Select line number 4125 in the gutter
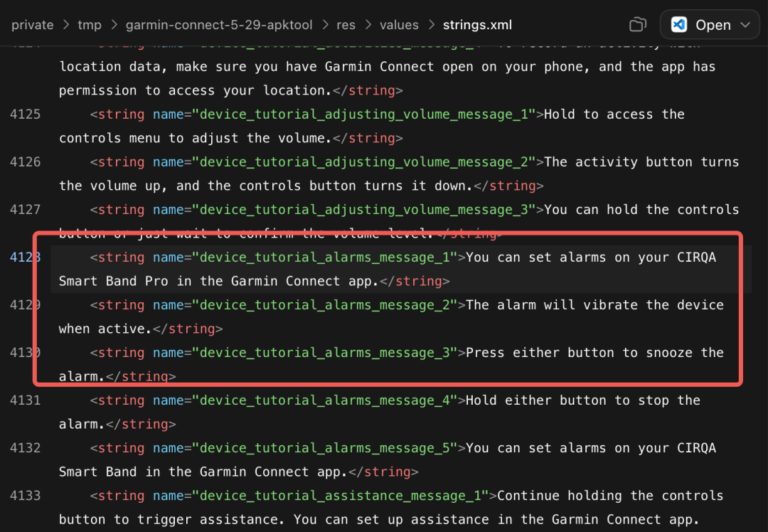Image resolution: width=768 pixels, height=532 pixels. pos(26,114)
